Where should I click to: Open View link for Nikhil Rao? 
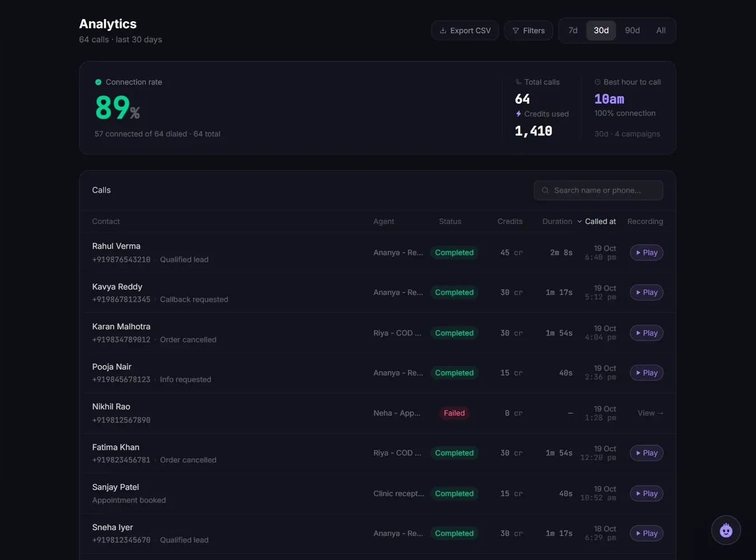pyautogui.click(x=651, y=413)
